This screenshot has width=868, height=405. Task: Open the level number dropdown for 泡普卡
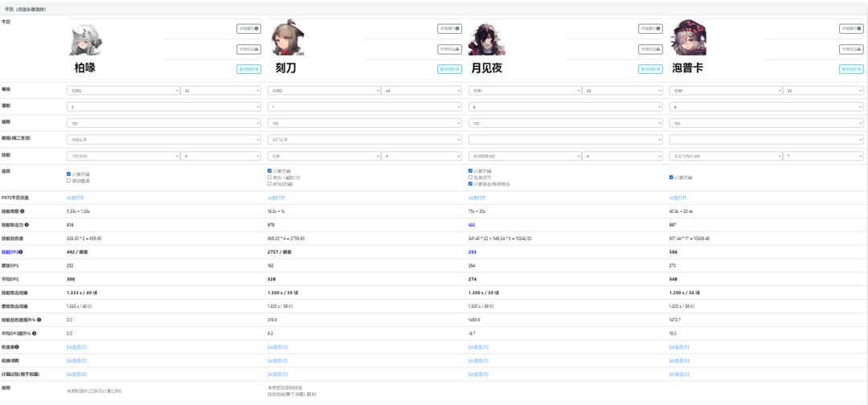click(823, 90)
